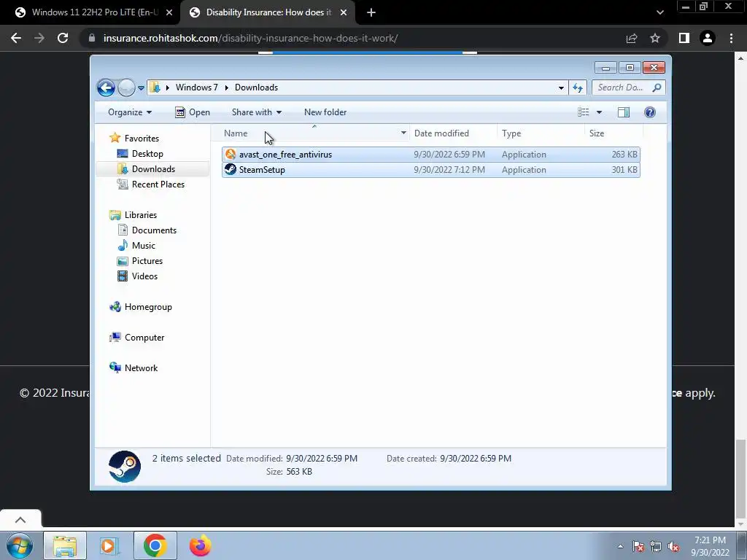
Task: Open the address bar history dropdown
Action: click(x=561, y=87)
